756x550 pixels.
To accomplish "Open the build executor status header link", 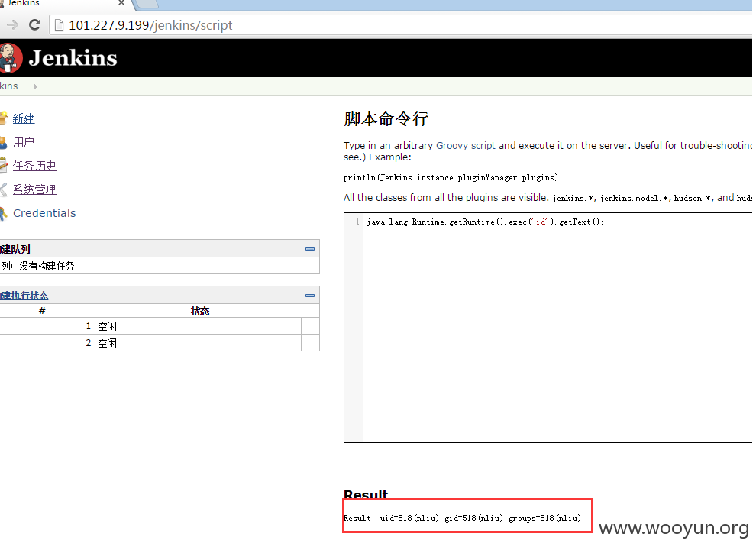I will tap(24, 296).
